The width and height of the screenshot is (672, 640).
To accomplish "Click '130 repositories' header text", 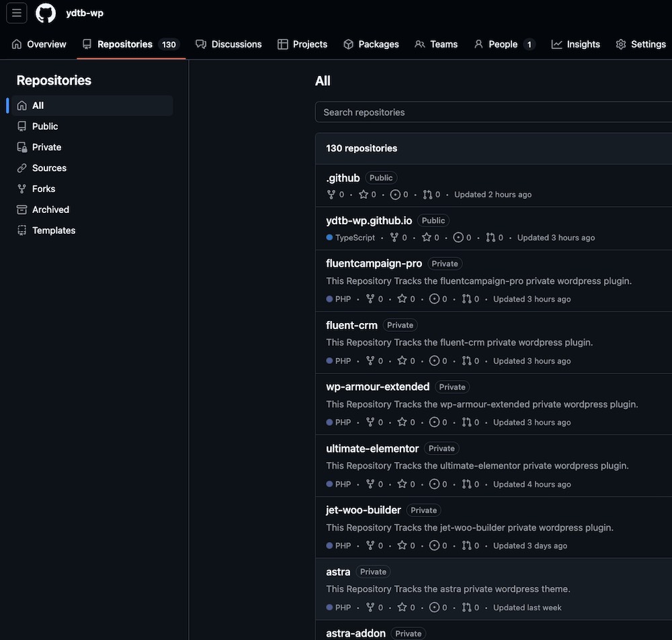I will point(362,148).
